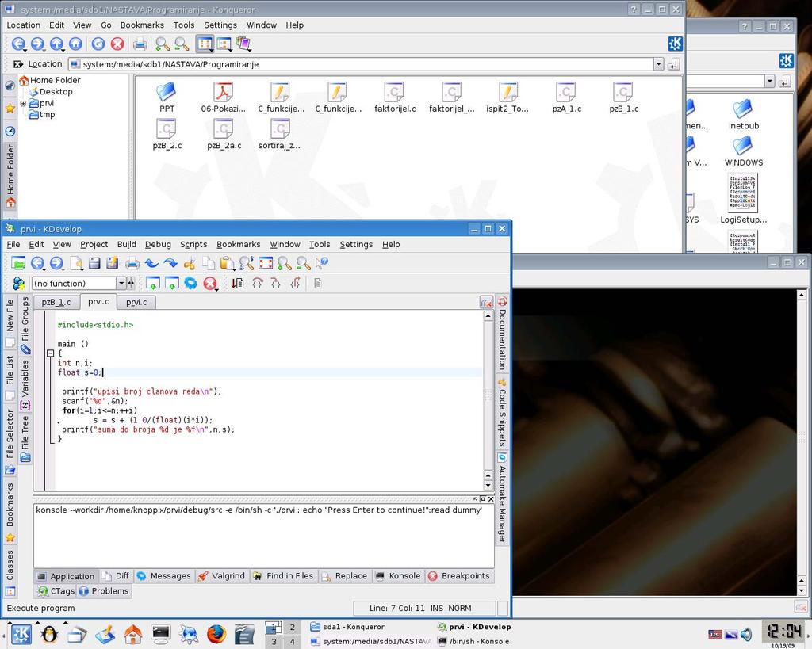Click the Step Into debugger icon
Screen dimensions: 812x649
(275, 283)
